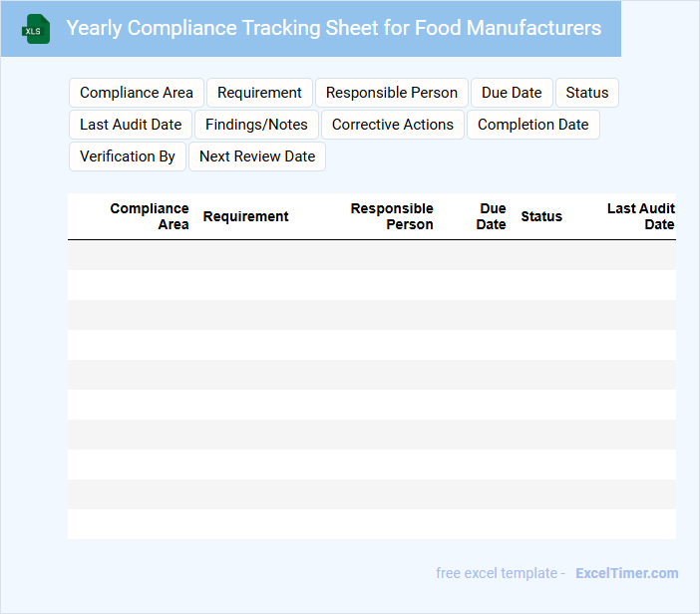Select the Compliance Area tag
Screen dimensions: 700x614
[137, 93]
